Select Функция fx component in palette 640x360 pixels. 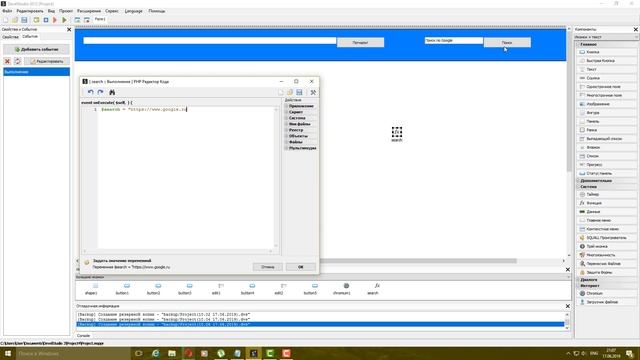[x=606, y=203]
